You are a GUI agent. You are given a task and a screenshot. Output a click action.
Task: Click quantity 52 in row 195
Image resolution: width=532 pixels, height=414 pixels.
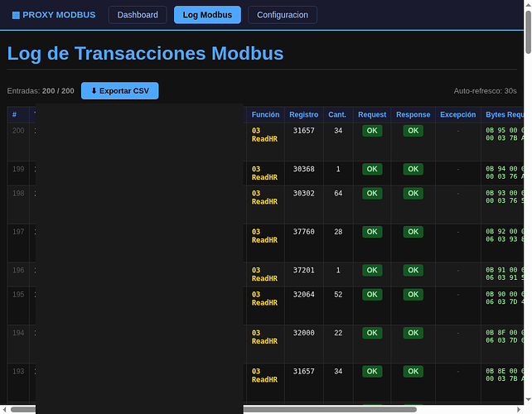click(x=338, y=294)
